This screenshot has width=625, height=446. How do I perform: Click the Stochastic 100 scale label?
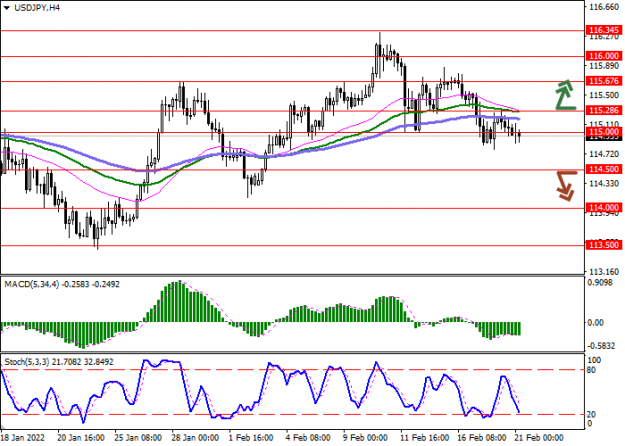[x=594, y=360]
